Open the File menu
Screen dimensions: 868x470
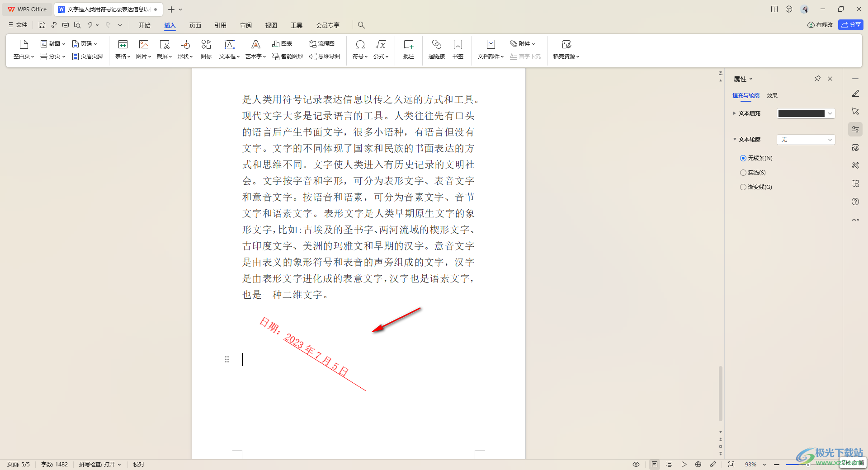coord(18,25)
